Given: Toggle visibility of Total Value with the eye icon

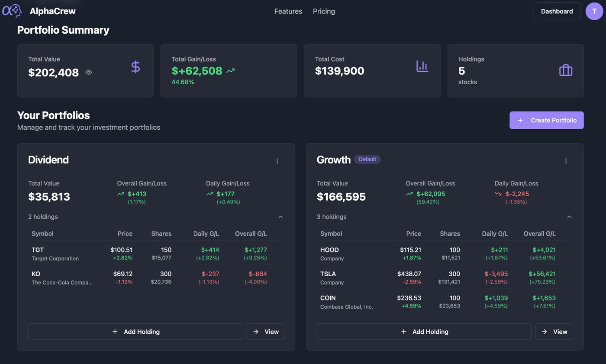Looking at the screenshot, I should tap(88, 72).
